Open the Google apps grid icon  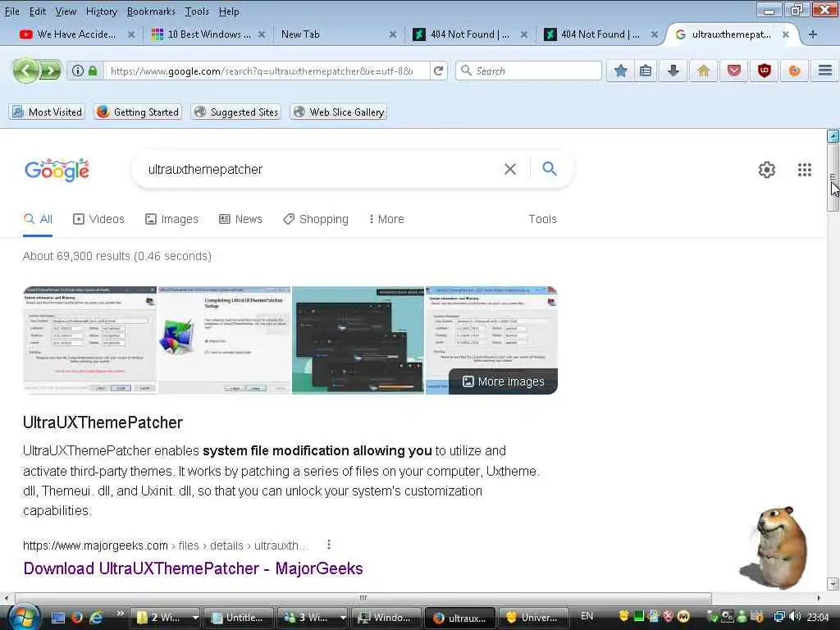point(804,170)
